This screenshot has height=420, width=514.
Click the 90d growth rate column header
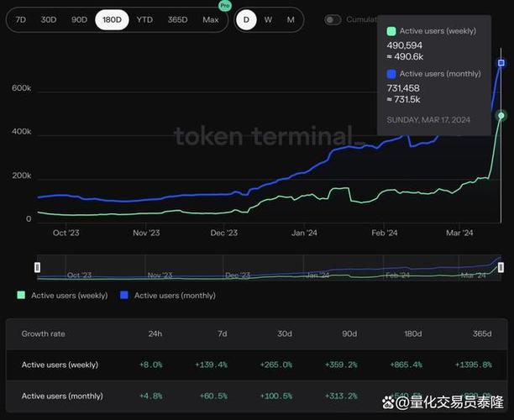349,333
